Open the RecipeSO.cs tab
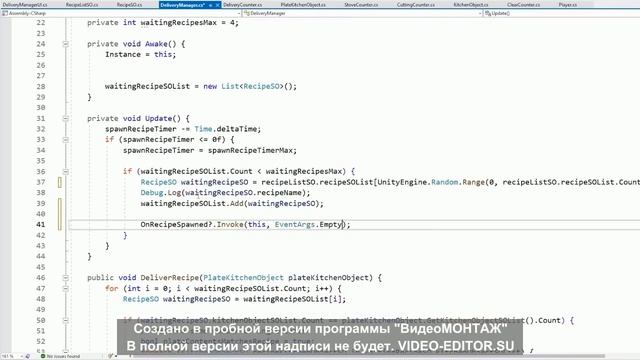 click(129, 5)
